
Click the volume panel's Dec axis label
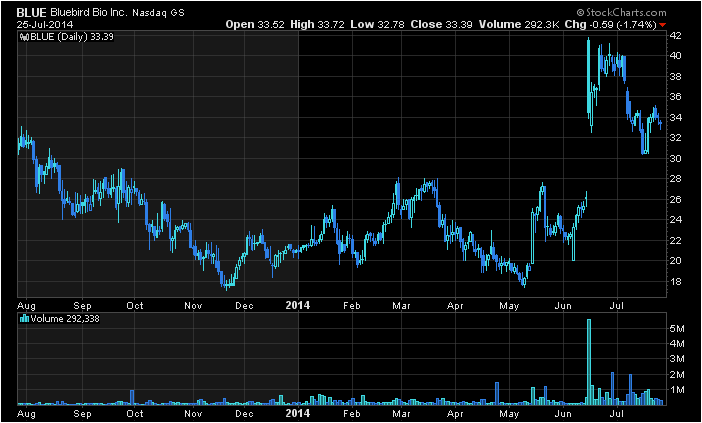[x=244, y=413]
